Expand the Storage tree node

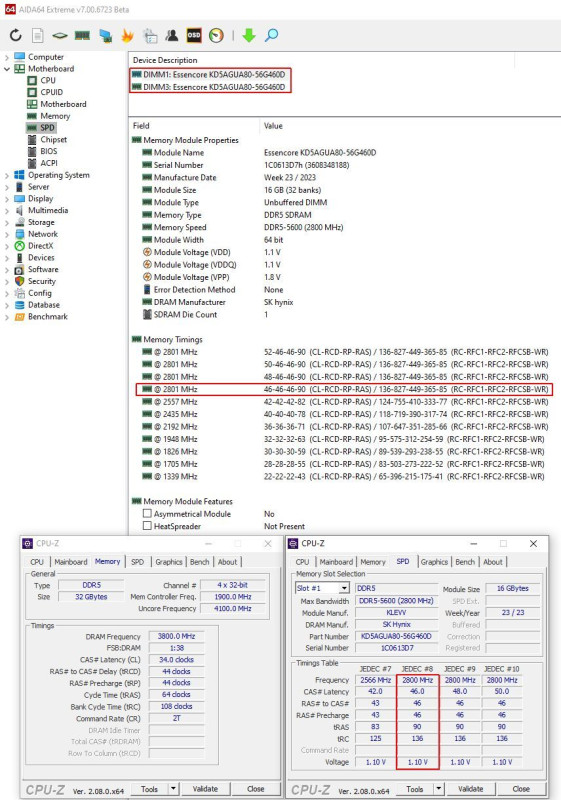click(x=7, y=222)
